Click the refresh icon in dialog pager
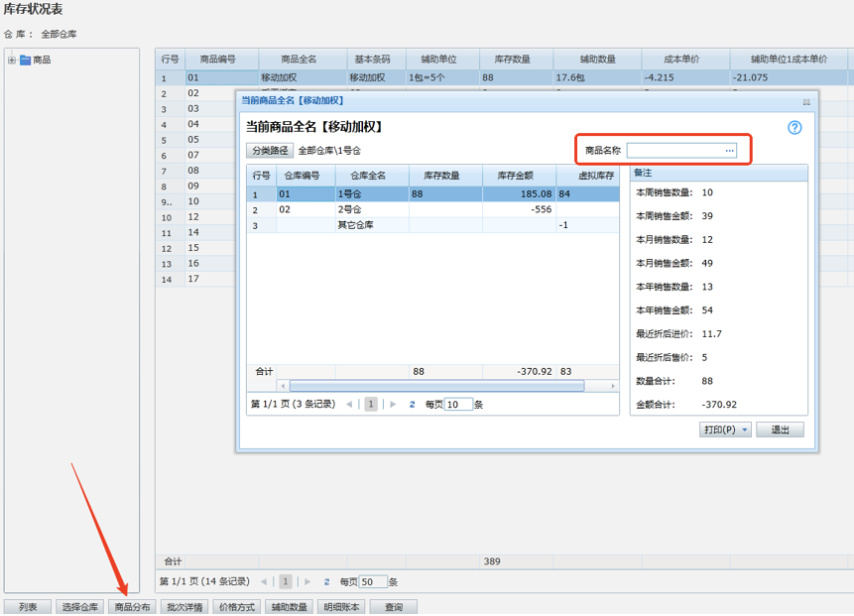 pos(413,405)
